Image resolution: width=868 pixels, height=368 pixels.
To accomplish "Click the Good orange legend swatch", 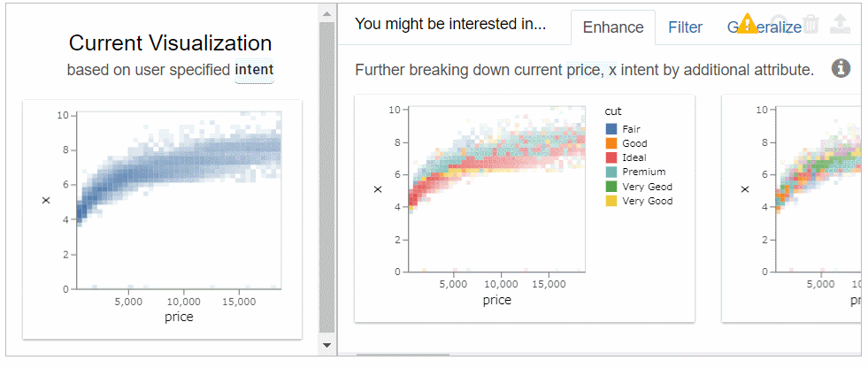I will click(611, 143).
